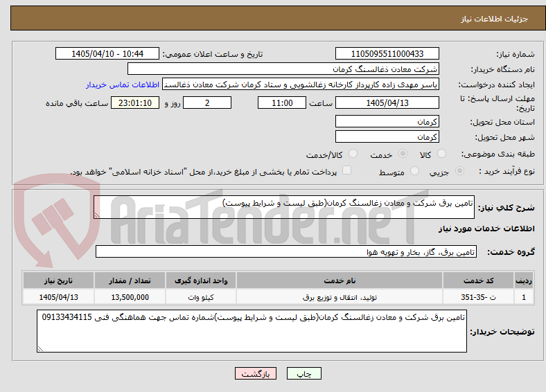Click the چاپ print button

pos(304,373)
